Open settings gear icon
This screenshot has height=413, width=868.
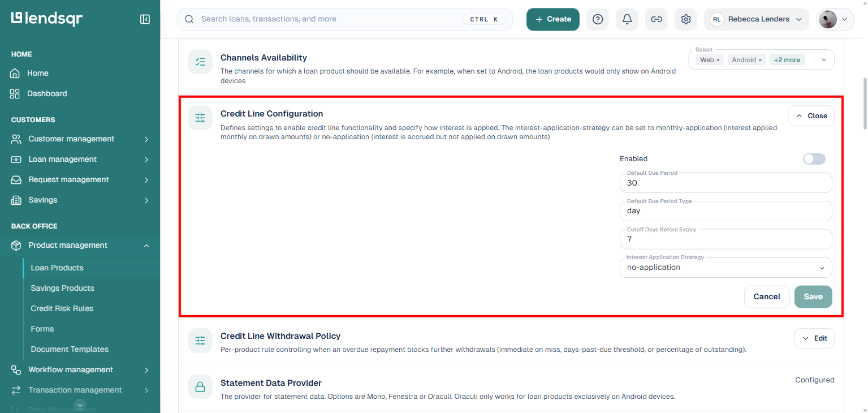coord(686,19)
